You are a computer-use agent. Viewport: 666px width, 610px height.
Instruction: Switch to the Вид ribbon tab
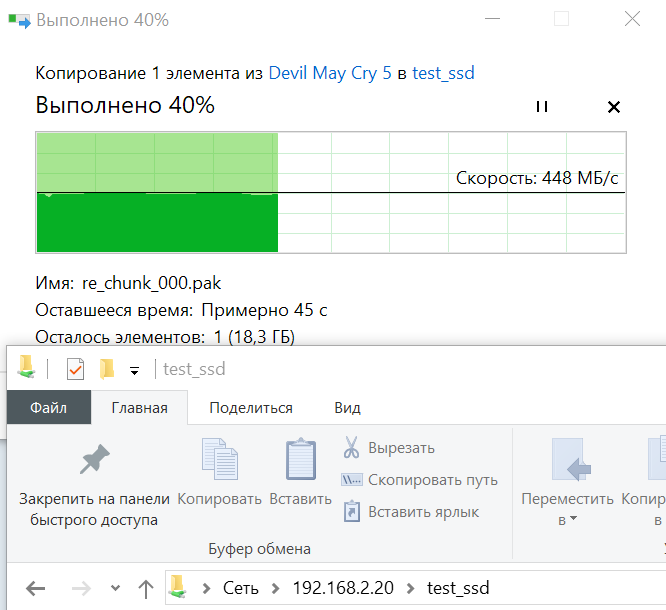(x=347, y=408)
